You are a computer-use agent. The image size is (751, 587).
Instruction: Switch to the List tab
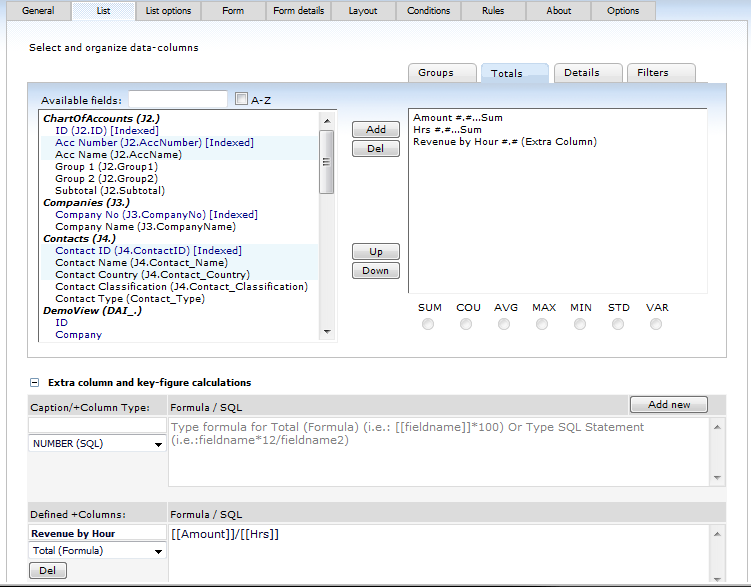(103, 11)
